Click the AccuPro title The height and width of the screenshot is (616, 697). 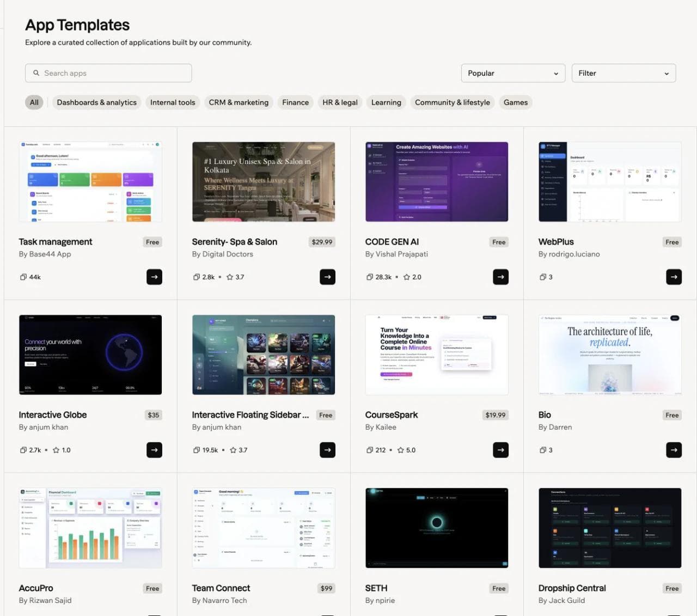click(36, 588)
